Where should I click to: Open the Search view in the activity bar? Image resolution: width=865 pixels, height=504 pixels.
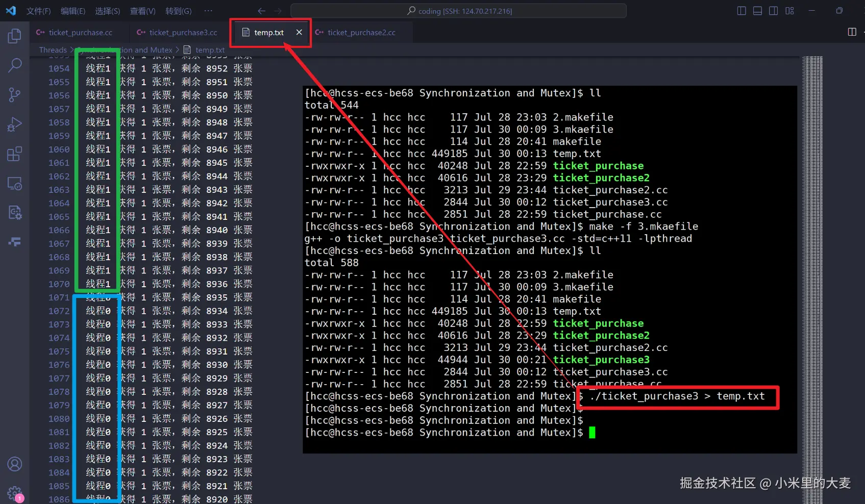coord(15,65)
